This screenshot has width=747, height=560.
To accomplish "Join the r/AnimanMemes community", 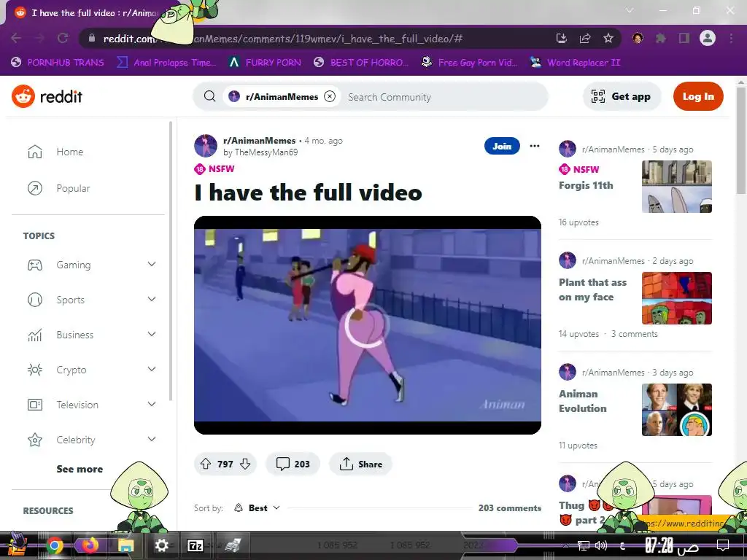I will tap(502, 146).
